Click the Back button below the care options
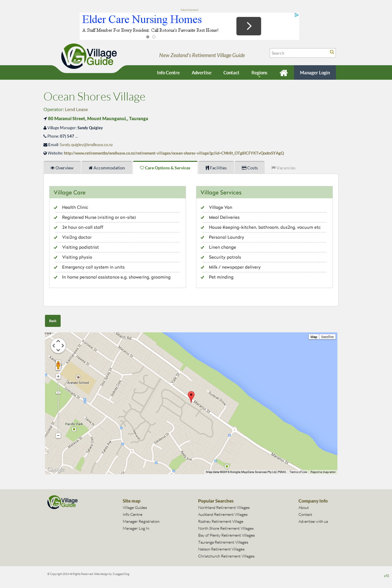 coord(52,321)
